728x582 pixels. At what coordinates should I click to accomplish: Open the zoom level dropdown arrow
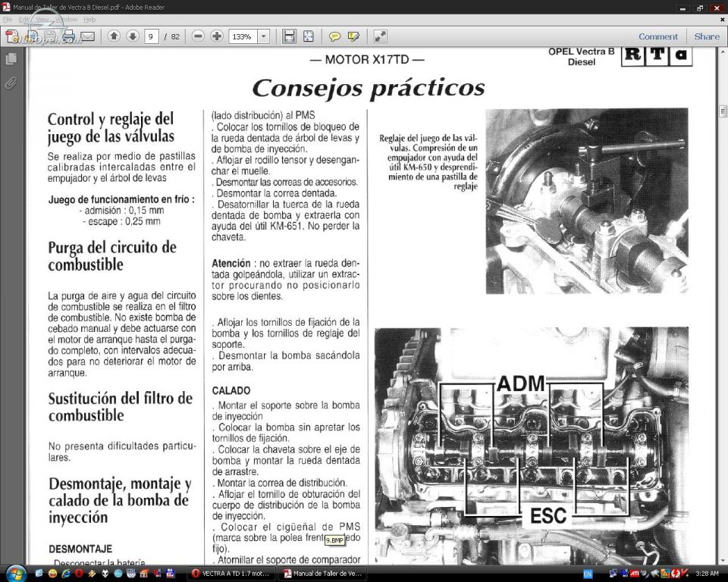pyautogui.click(x=264, y=36)
